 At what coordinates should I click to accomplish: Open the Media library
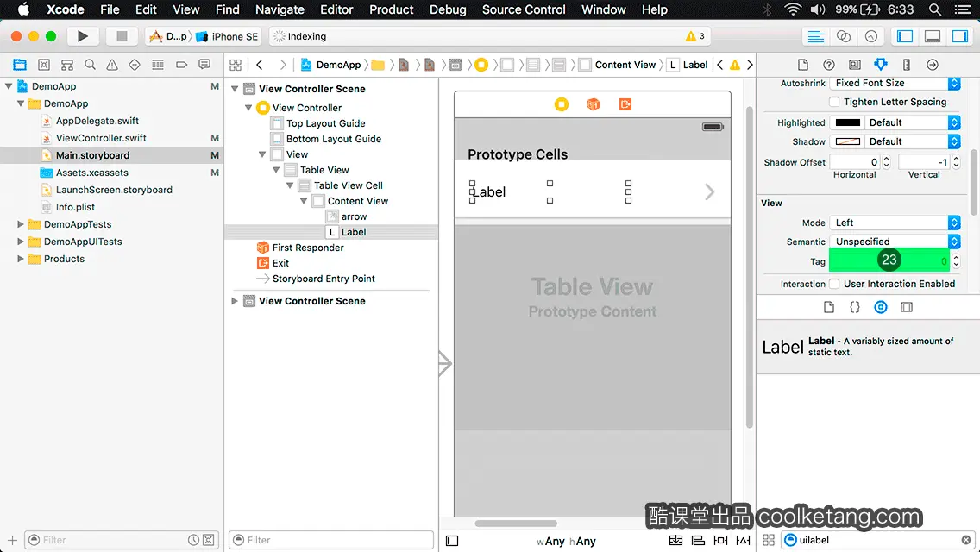[x=907, y=307]
